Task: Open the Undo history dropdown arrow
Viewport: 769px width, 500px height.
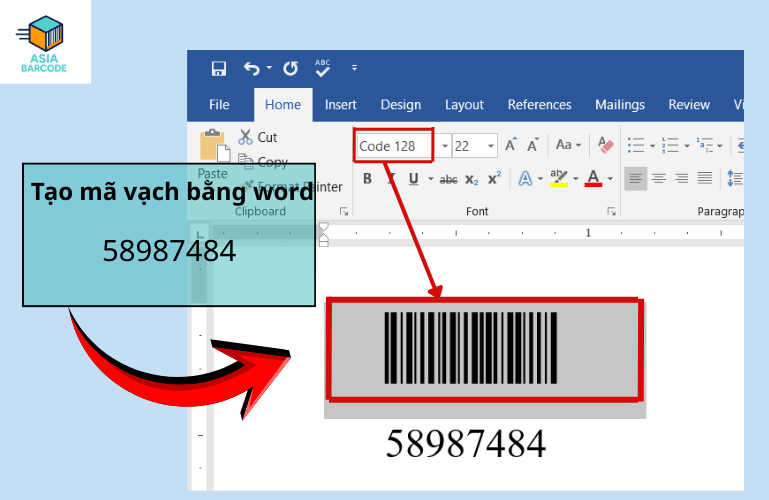Action: [x=269, y=67]
